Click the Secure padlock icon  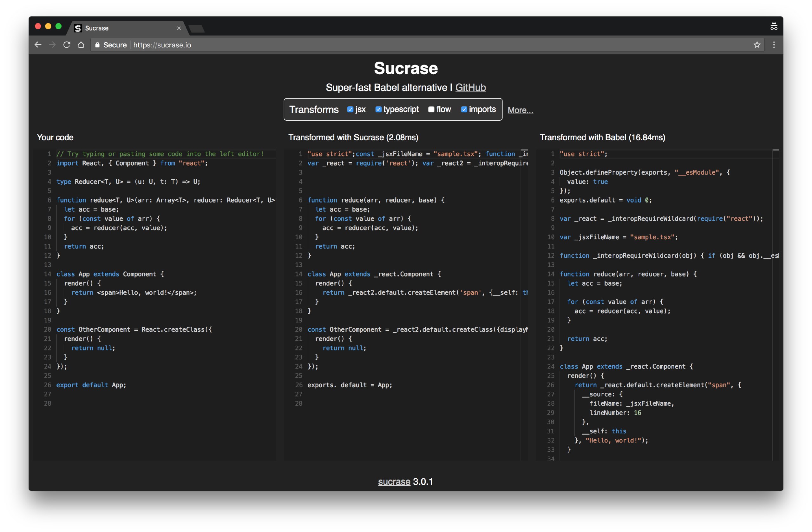97,45
